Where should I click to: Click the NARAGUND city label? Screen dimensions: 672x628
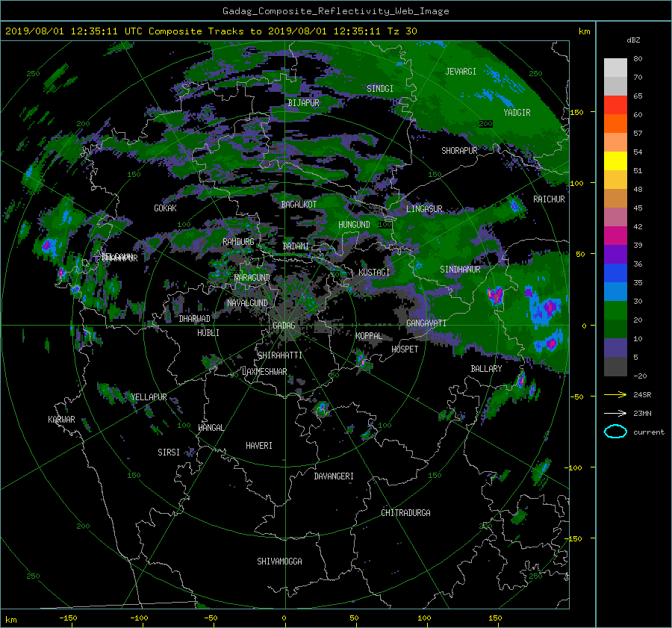[252, 278]
